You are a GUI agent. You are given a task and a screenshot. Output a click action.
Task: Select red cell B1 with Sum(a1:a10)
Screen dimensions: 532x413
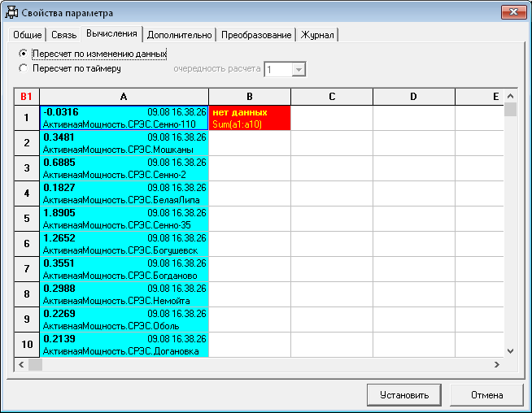coord(250,117)
